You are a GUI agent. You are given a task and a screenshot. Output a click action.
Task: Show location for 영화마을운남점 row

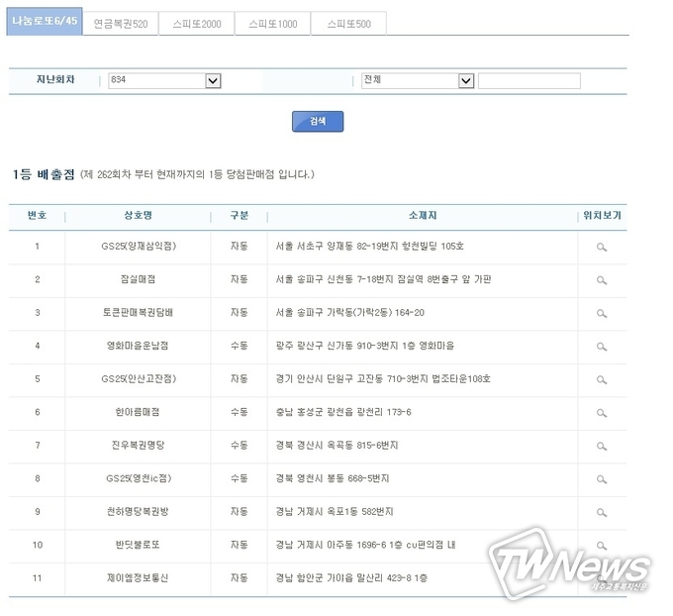tap(601, 347)
